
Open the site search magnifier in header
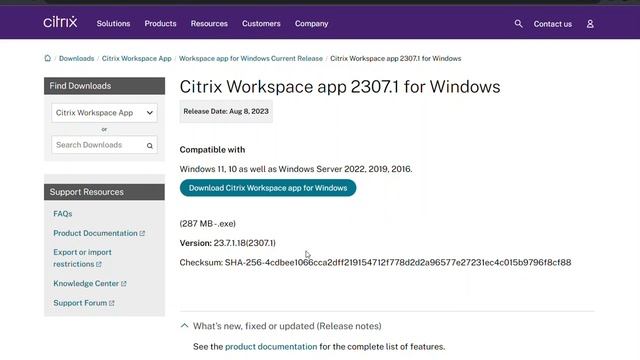click(518, 24)
